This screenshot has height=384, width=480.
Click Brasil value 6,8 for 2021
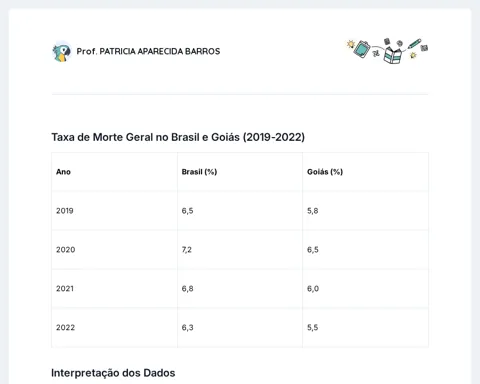[187, 289]
